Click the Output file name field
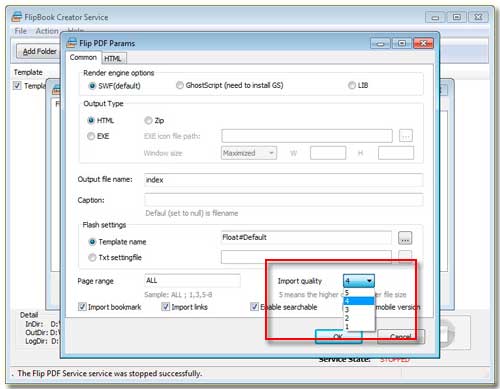Image resolution: width=500 pixels, height=389 pixels. pos(284,180)
